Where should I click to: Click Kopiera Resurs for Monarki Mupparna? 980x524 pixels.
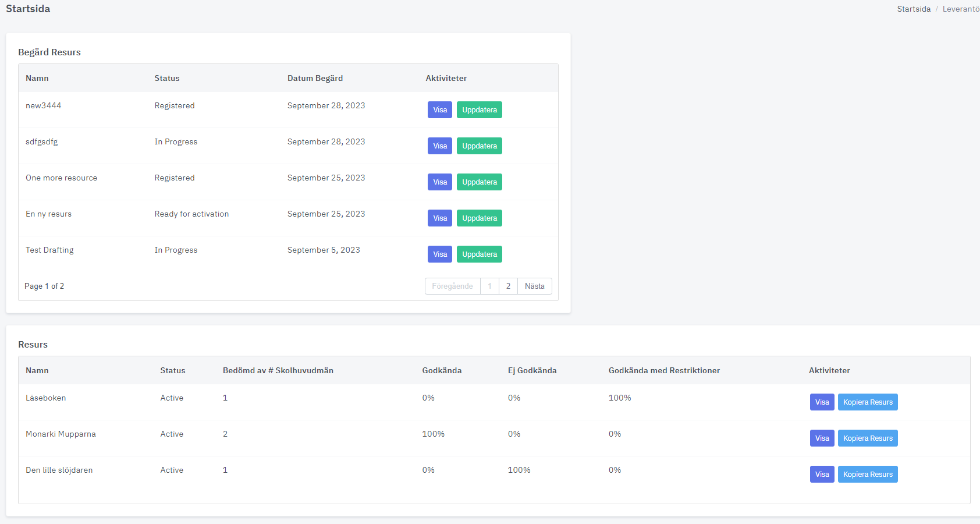click(x=868, y=438)
